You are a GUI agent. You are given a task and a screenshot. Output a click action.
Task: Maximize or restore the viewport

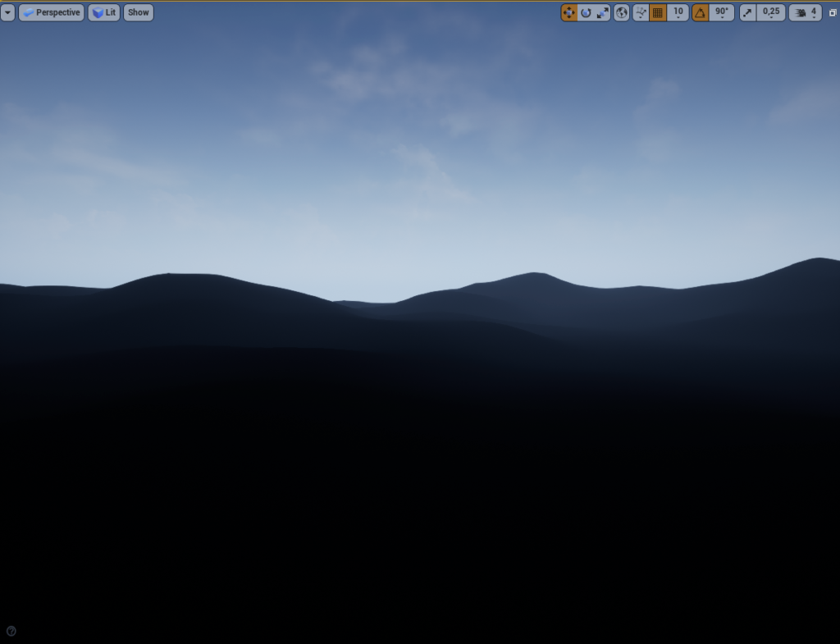pyautogui.click(x=833, y=13)
